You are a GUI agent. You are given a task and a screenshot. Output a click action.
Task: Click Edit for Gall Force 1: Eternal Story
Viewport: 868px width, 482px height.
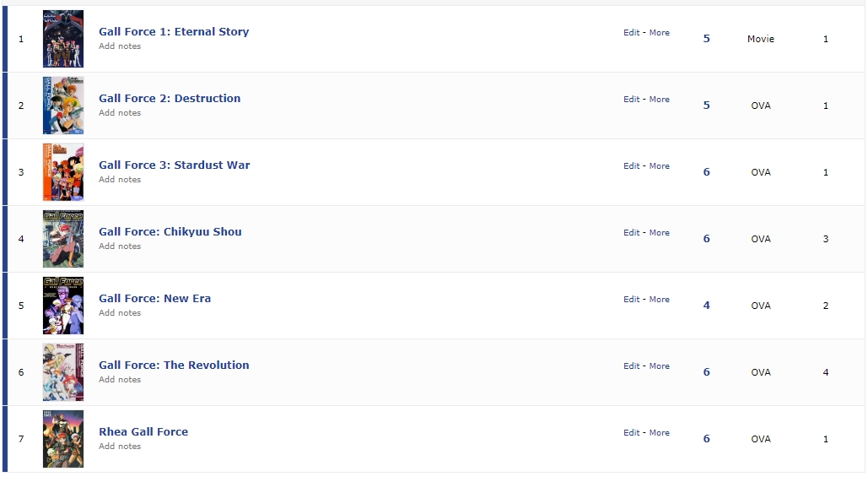pyautogui.click(x=632, y=33)
